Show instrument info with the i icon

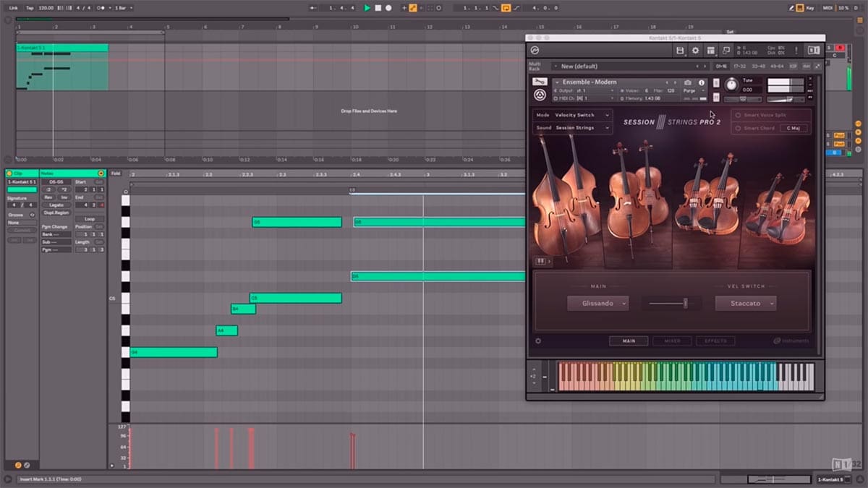pos(701,82)
